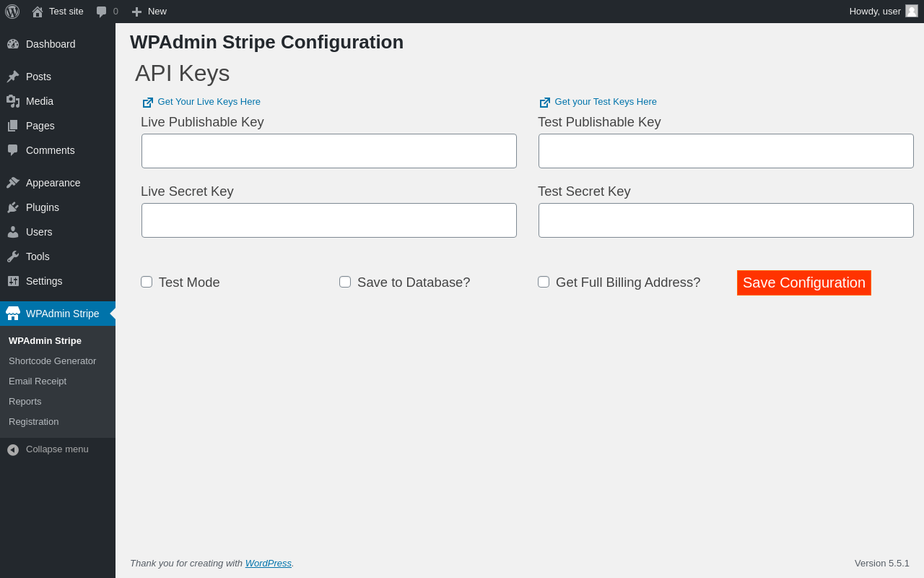Focus the Live Secret Key field
The width and height of the screenshot is (924, 578).
click(329, 220)
